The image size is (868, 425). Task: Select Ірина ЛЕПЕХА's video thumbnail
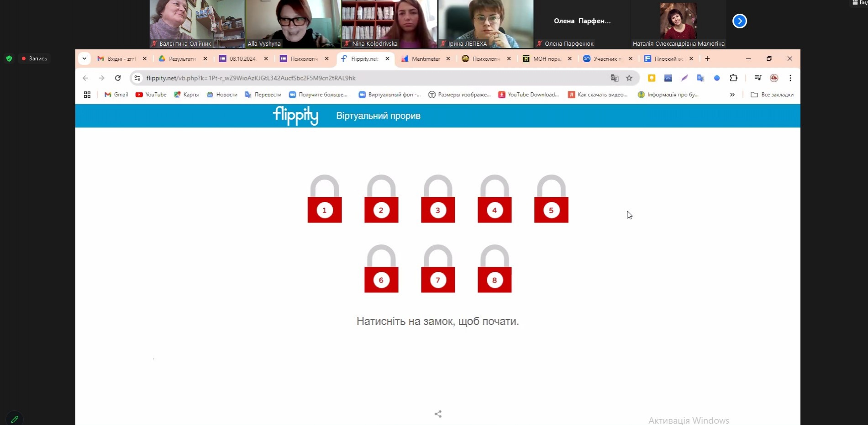[x=486, y=24]
